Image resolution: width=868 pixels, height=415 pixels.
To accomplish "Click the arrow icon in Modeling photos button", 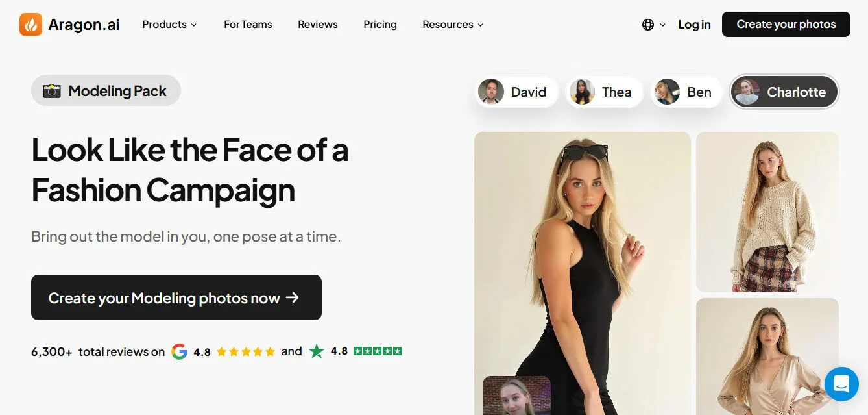I will 293,297.
